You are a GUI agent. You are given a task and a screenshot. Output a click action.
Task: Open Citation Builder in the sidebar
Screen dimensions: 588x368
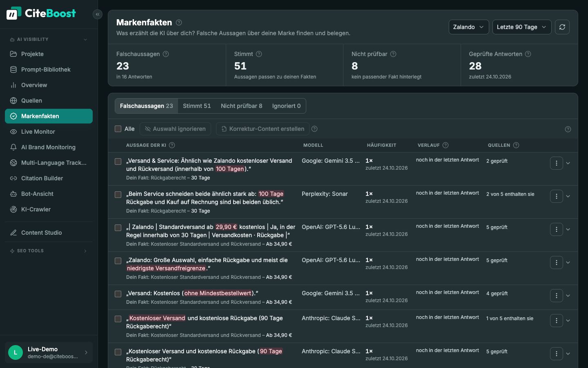pos(49,178)
